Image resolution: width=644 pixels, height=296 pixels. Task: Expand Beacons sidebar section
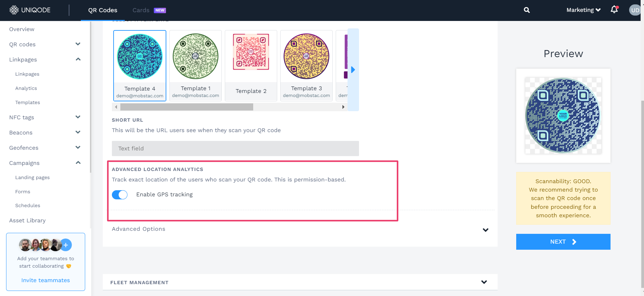[x=78, y=132]
